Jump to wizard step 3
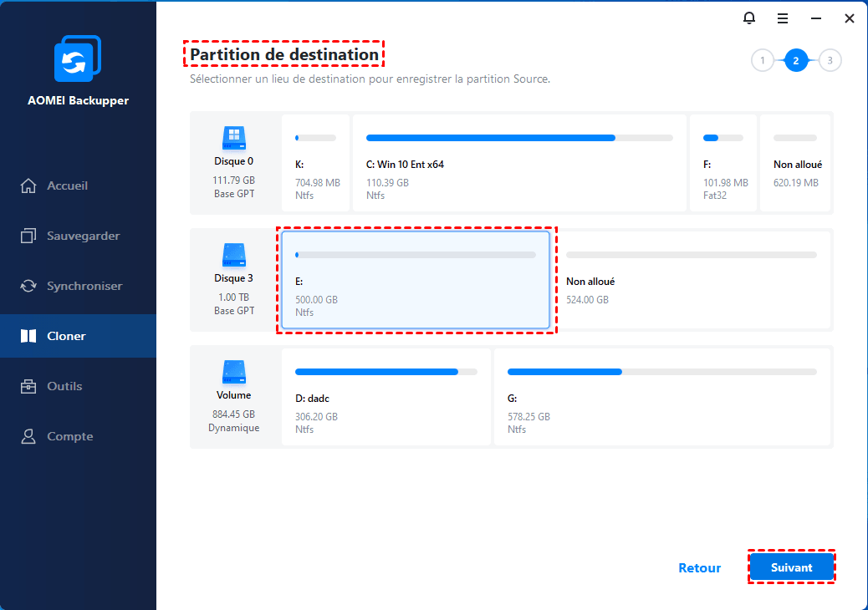Image resolution: width=868 pixels, height=610 pixels. (830, 60)
